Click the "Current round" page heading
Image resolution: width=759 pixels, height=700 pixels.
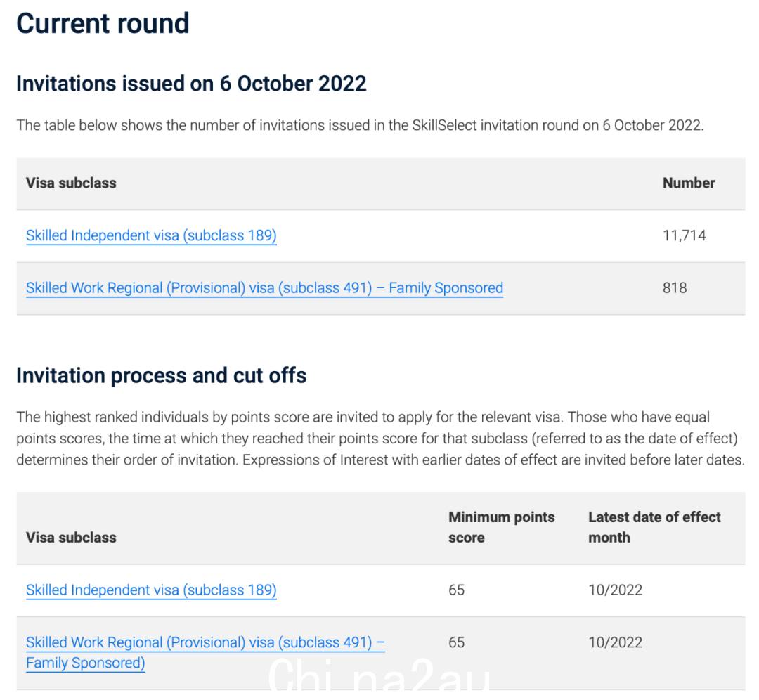103,24
